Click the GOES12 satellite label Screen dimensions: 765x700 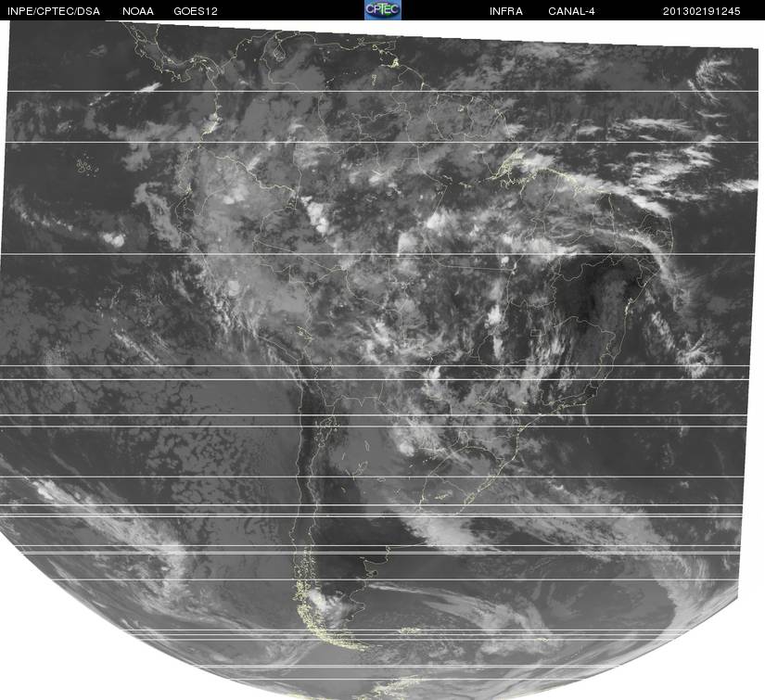196,11
